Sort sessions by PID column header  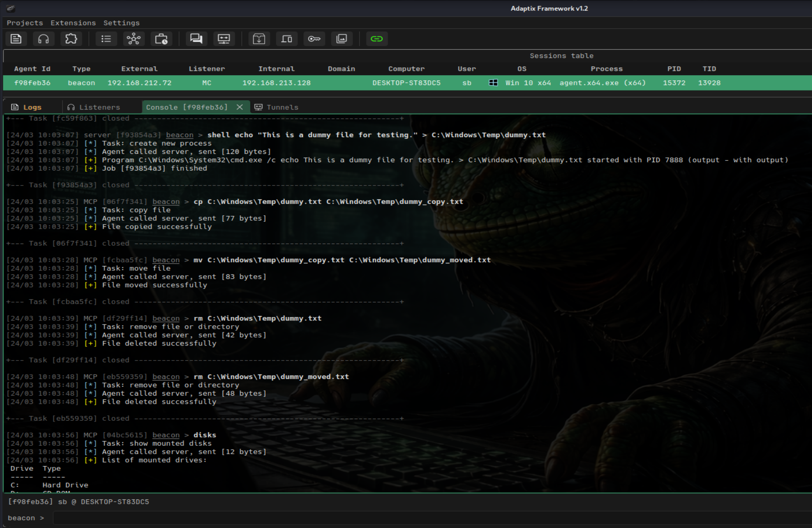(x=674, y=69)
